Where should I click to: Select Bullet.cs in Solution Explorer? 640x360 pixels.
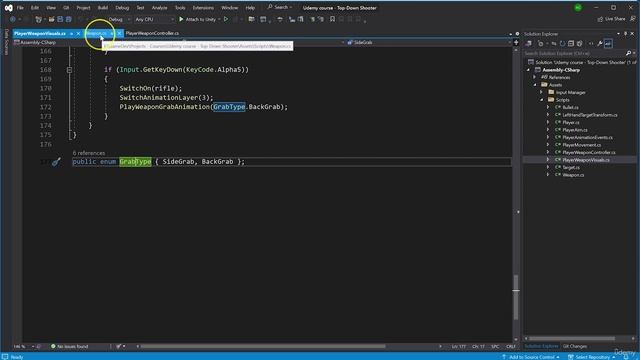[x=570, y=107]
